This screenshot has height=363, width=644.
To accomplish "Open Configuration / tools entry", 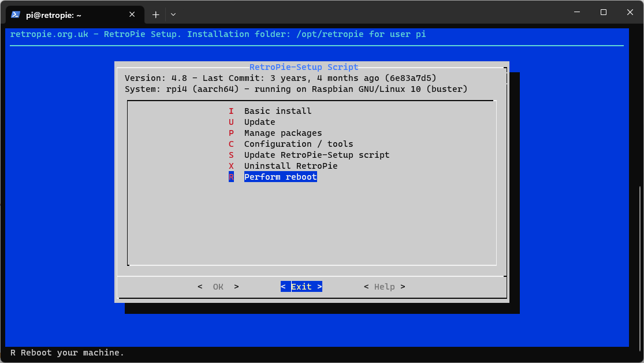I will tap(299, 144).
